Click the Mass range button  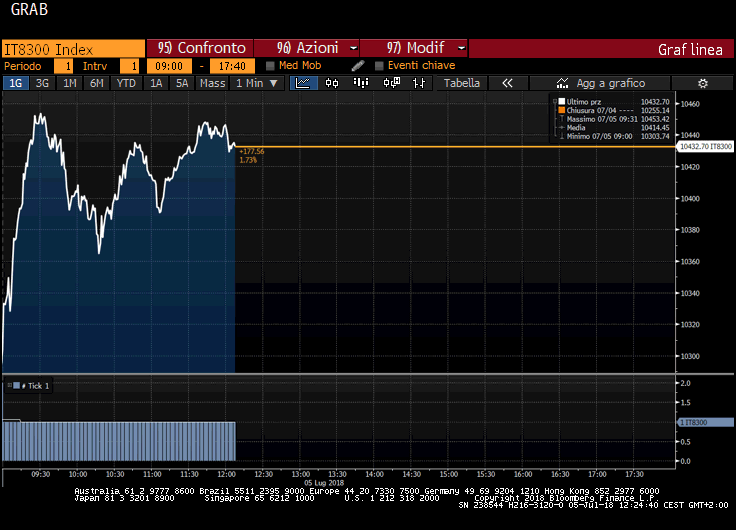(x=212, y=83)
